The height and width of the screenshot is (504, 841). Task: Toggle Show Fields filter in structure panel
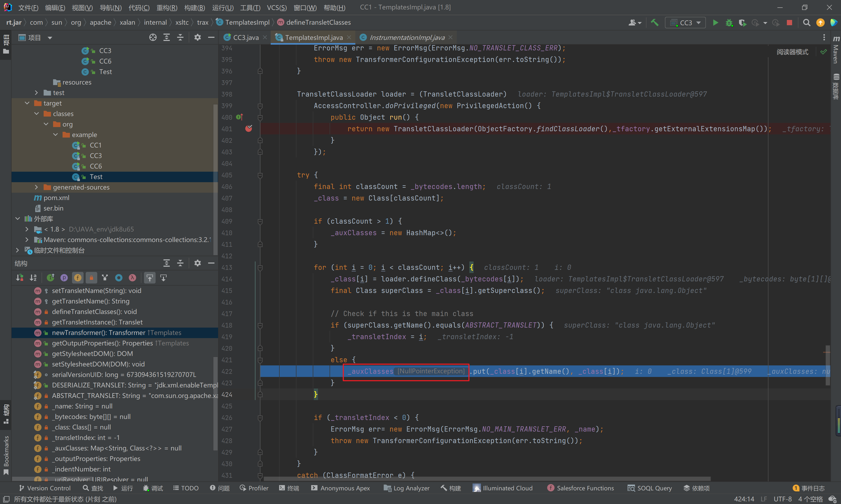pyautogui.click(x=78, y=278)
